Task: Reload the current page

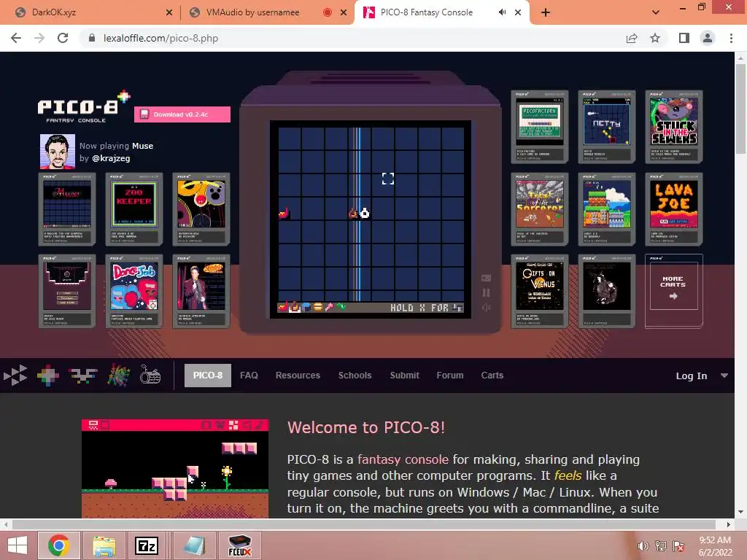Action: pyautogui.click(x=63, y=38)
